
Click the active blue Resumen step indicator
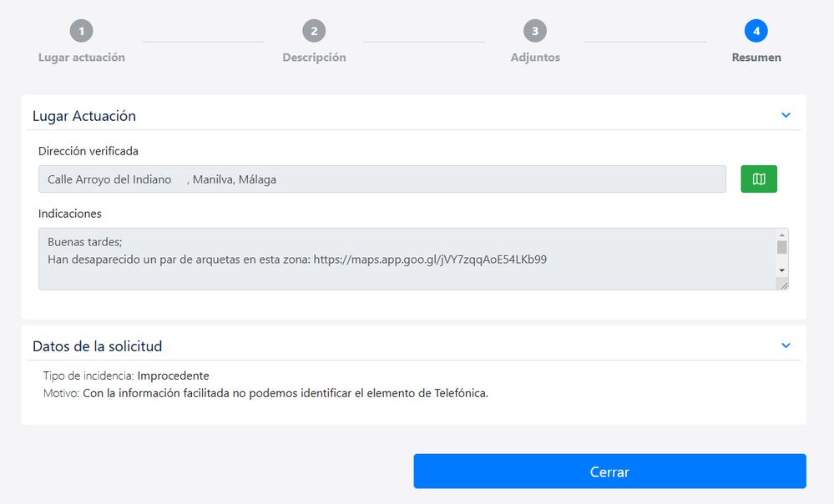(756, 30)
